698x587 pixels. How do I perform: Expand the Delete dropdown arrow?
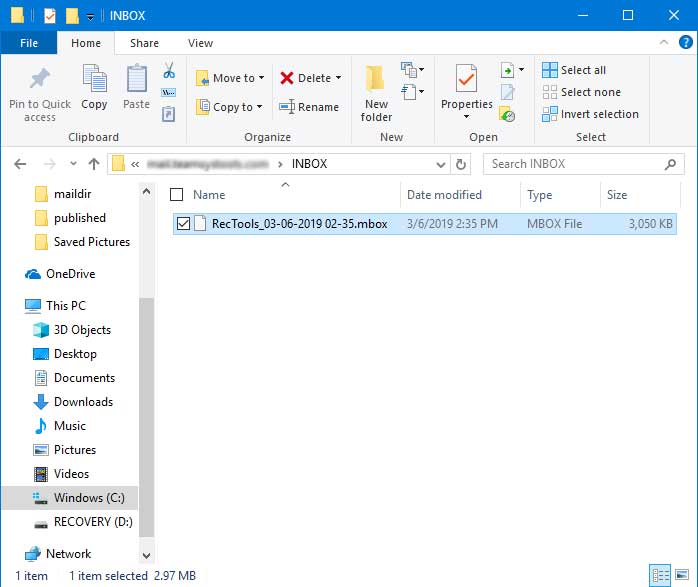pyautogui.click(x=338, y=78)
